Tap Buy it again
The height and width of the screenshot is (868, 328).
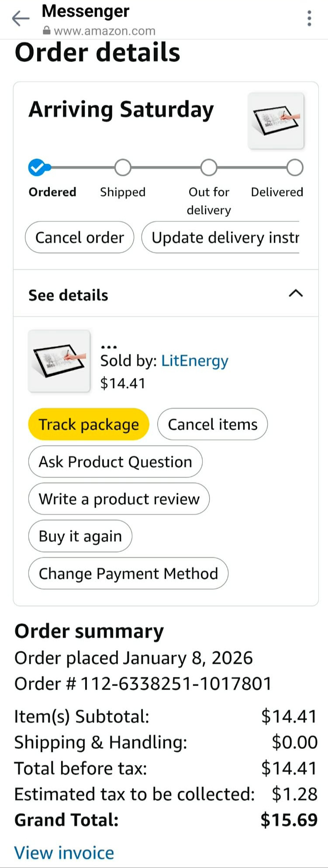coord(80,536)
